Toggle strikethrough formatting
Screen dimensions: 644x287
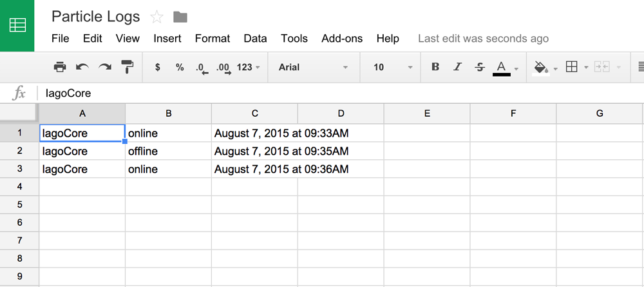click(479, 67)
